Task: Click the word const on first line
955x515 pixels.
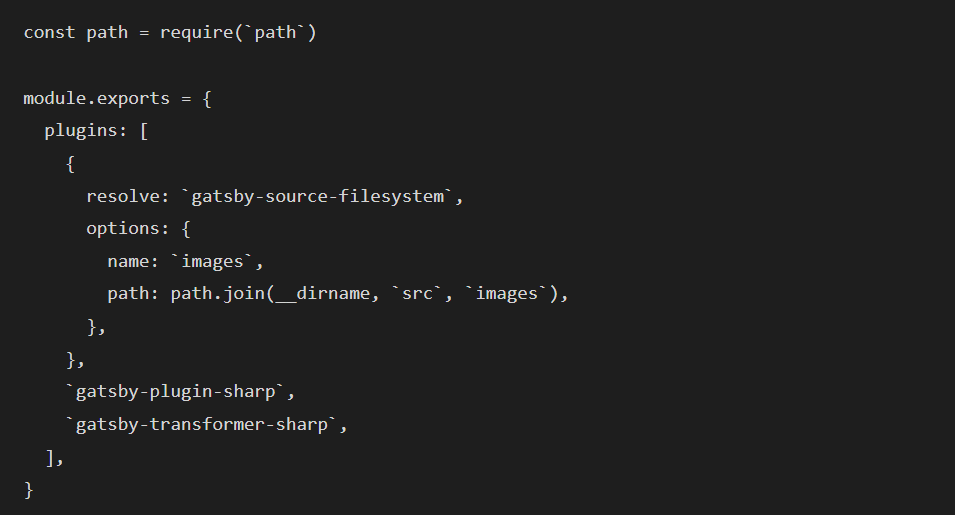Action: 49,32
